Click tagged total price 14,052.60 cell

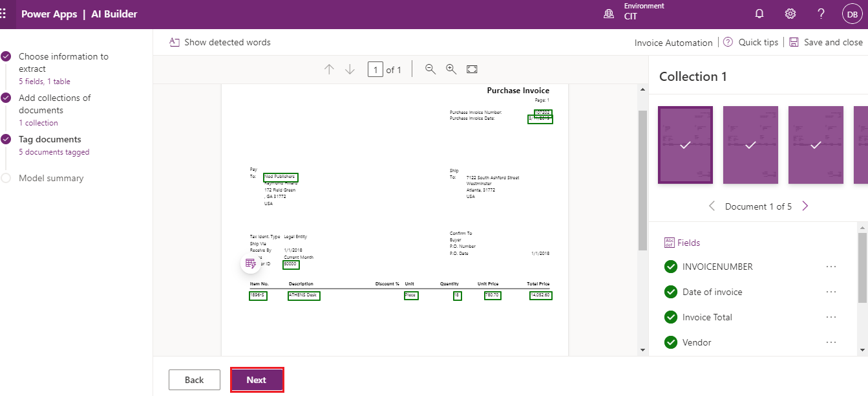pos(540,295)
